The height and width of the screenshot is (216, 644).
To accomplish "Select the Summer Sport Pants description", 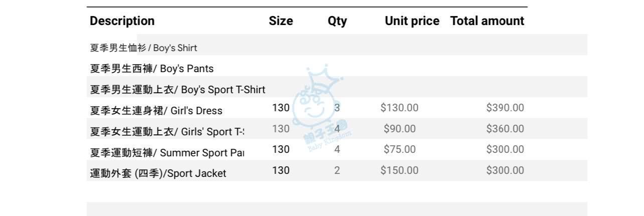I will point(167,153).
